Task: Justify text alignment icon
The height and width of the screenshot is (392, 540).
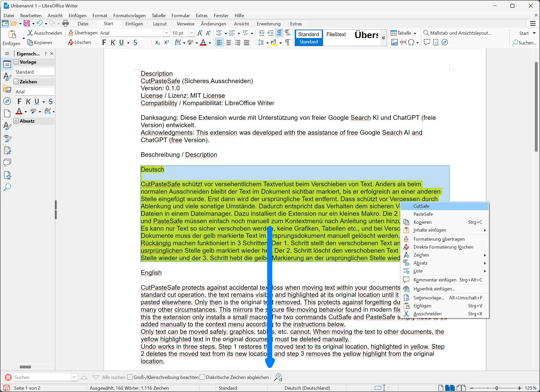Action: pos(246,42)
